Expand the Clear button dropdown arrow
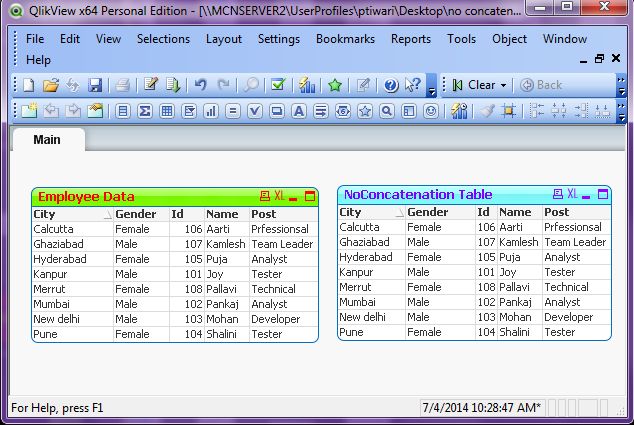 [x=503, y=85]
